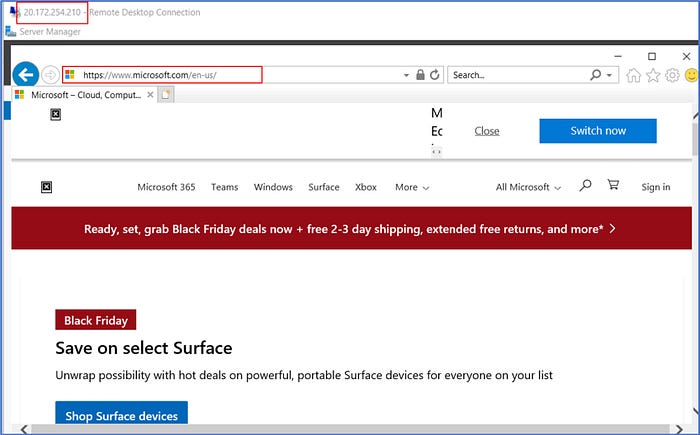This screenshot has width=700, height=435.
Task: Open the Microsoft 365 nav item
Action: [166, 187]
